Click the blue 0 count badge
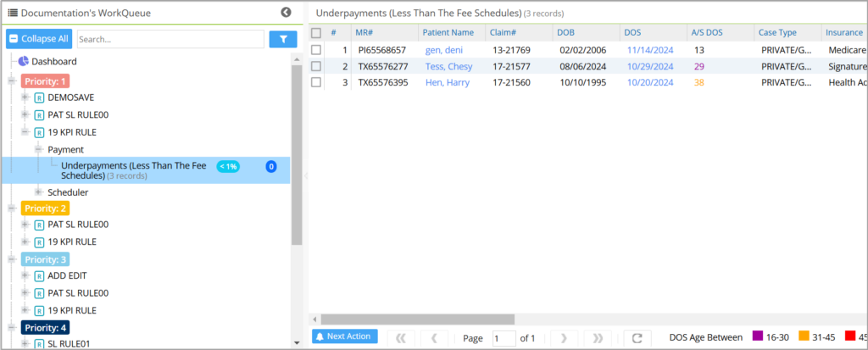This screenshot has height=350, width=868. [x=271, y=166]
